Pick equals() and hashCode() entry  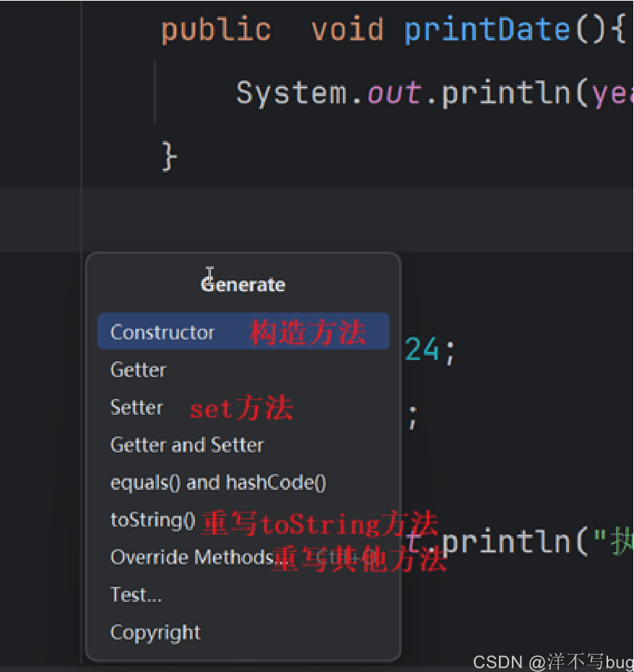click(x=243, y=483)
